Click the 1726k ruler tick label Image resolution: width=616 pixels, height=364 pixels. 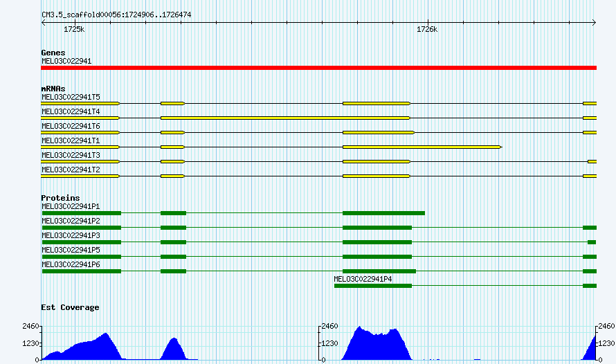427,30
